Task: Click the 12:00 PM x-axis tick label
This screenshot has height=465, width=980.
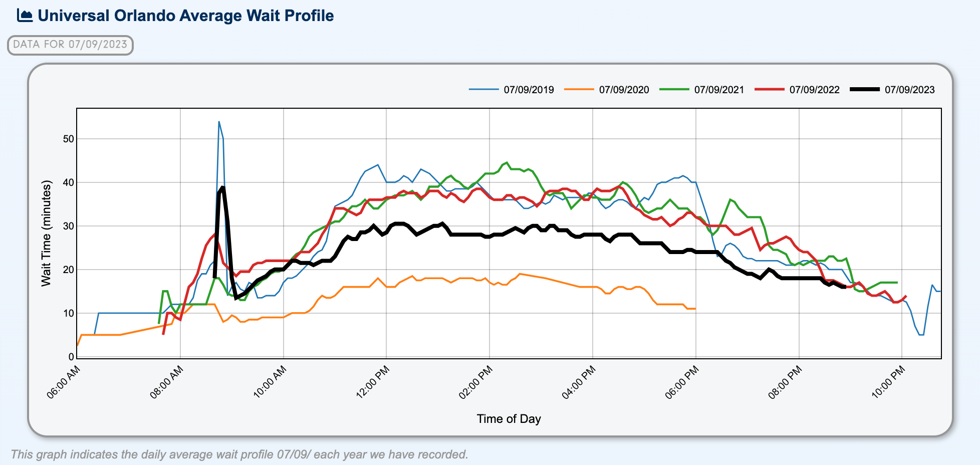Action: coord(373,382)
